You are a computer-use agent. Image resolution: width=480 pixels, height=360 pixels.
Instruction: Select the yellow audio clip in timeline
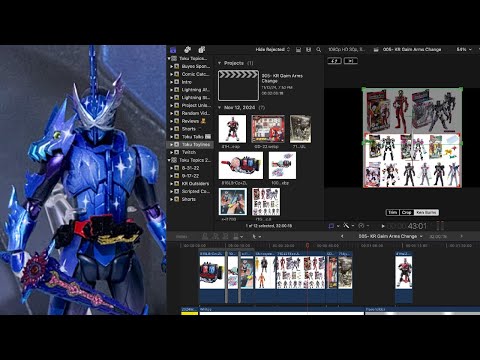click(190, 311)
